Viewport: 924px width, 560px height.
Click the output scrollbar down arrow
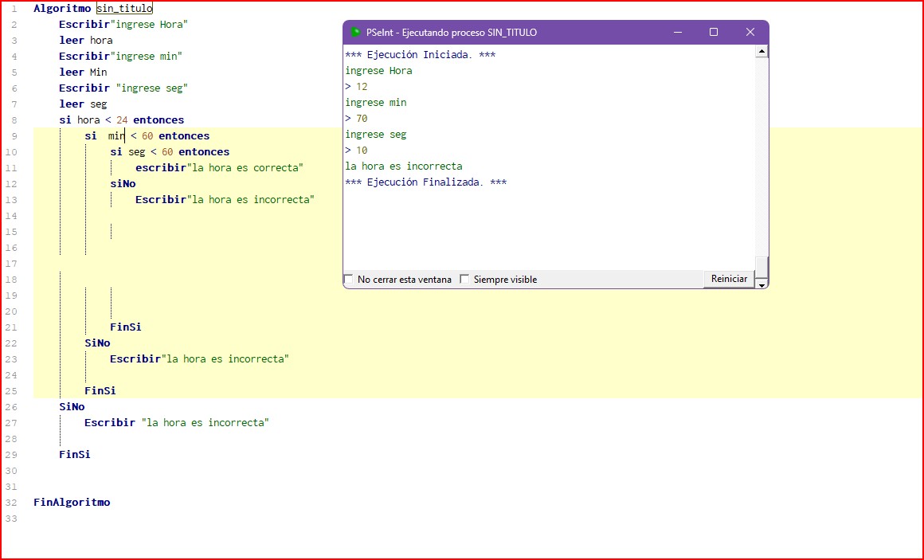point(762,284)
